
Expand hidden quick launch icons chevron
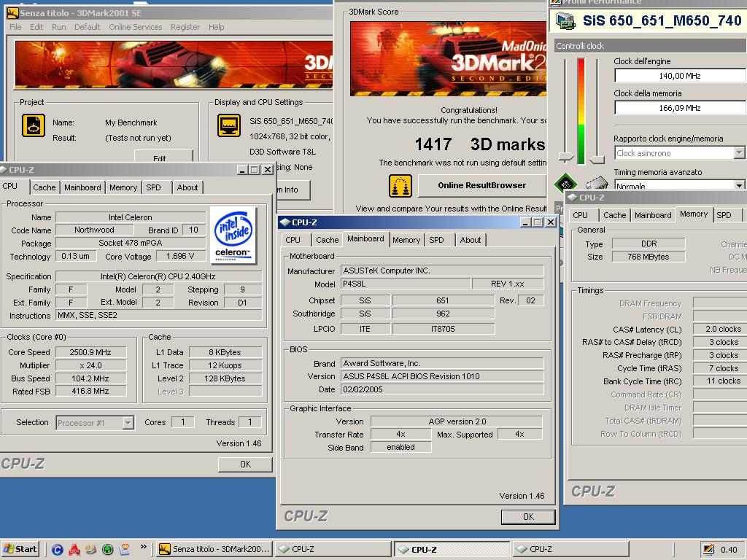144,547
